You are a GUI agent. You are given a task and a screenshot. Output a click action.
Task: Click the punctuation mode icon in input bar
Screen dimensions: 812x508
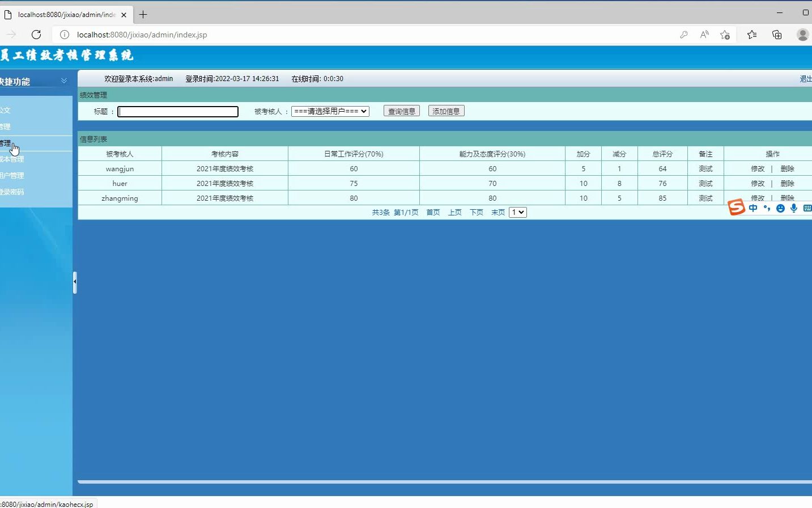(x=767, y=208)
